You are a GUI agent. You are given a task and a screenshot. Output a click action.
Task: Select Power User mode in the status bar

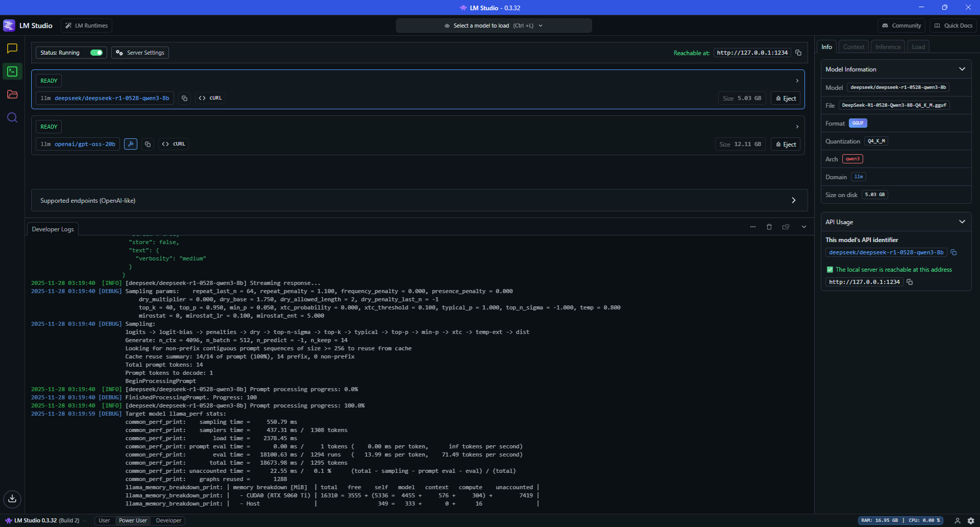pyautogui.click(x=133, y=521)
